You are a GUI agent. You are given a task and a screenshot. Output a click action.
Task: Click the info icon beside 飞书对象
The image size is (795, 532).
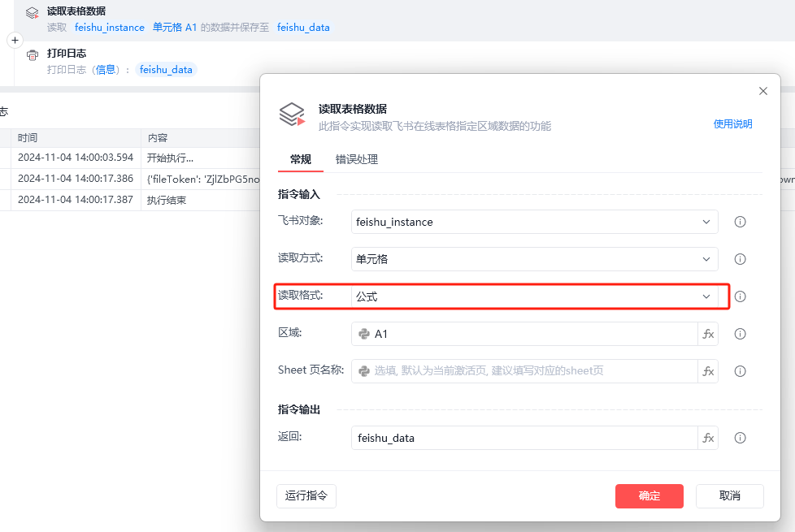click(x=740, y=222)
